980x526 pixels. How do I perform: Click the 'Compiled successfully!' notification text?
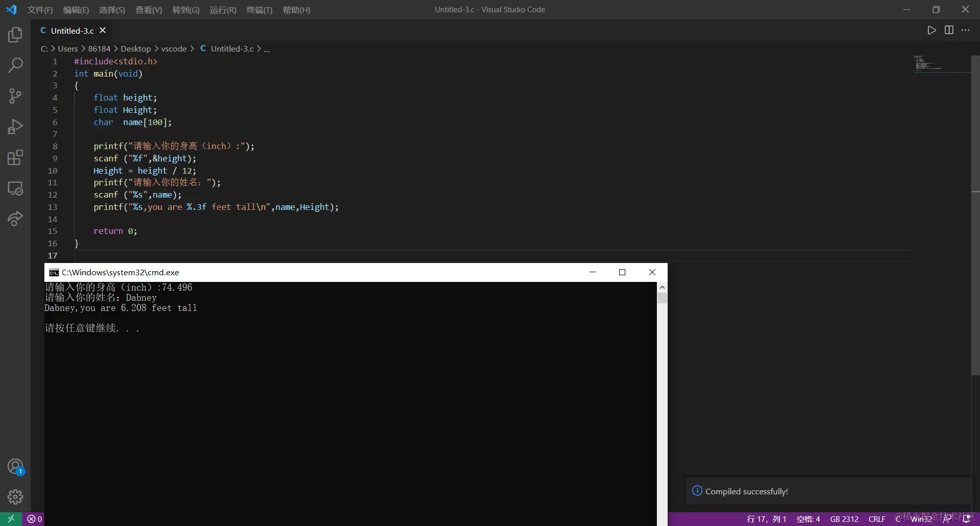(x=747, y=491)
